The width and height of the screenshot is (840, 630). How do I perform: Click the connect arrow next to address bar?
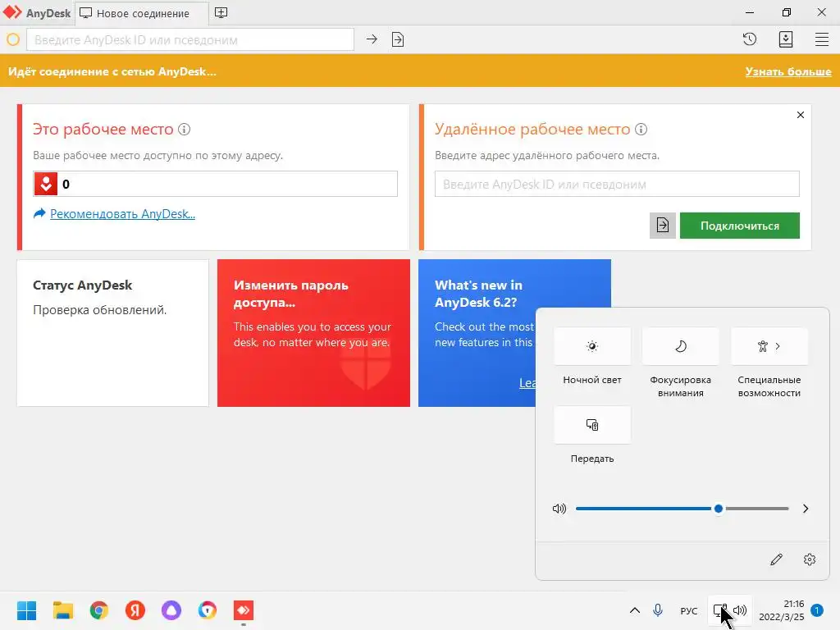click(372, 39)
